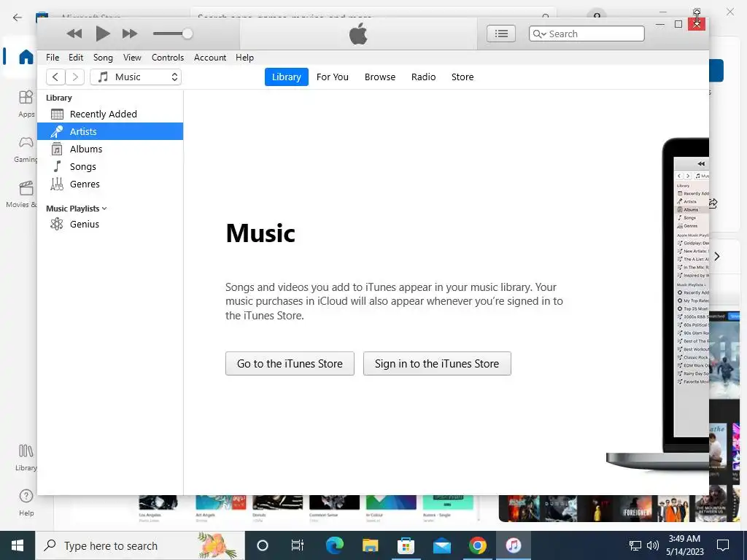The height and width of the screenshot is (560, 747).
Task: Click the iTunes taskbar icon
Action: pos(514,545)
